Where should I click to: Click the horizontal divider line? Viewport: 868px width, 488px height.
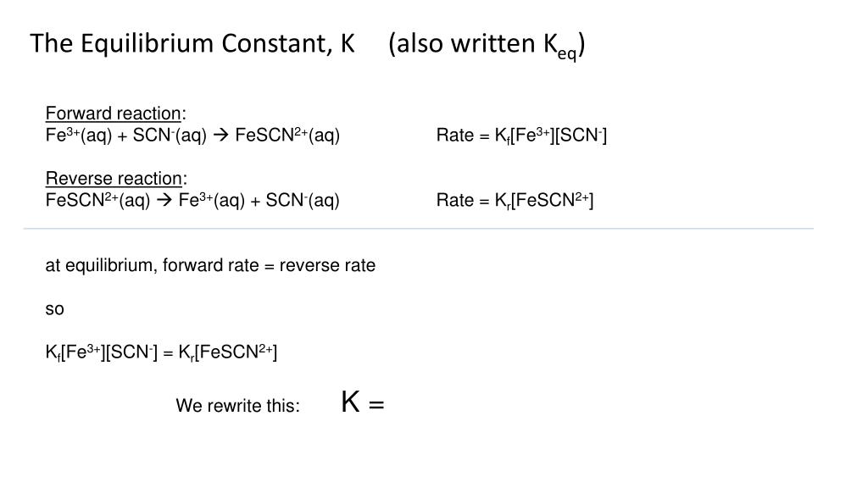coord(419,229)
